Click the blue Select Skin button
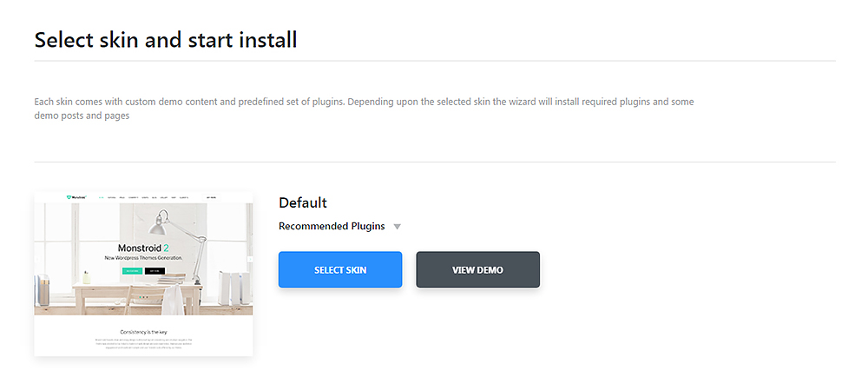 point(339,269)
